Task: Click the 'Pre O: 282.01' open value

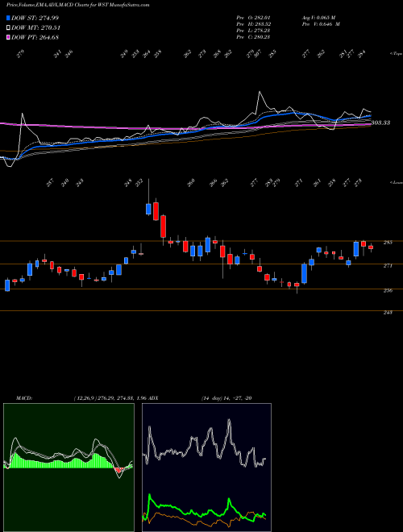Action: coord(253,18)
